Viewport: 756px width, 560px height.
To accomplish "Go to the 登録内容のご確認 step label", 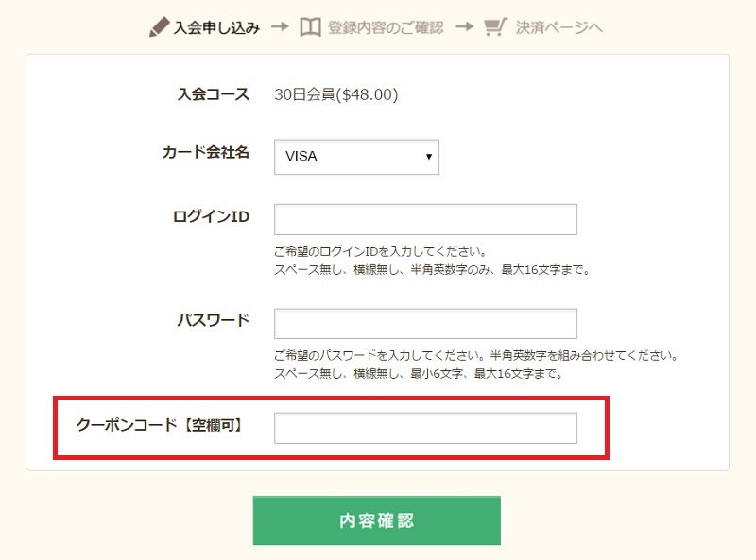I will pos(386,27).
